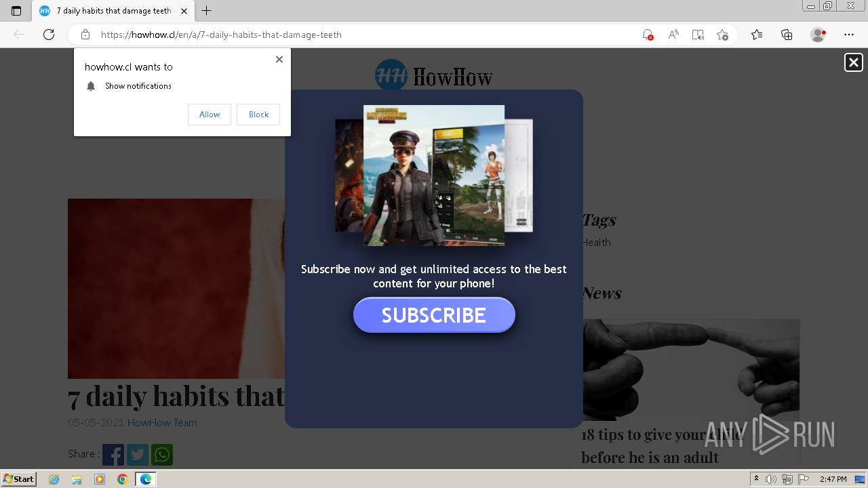Share article on Facebook

pos(113,455)
